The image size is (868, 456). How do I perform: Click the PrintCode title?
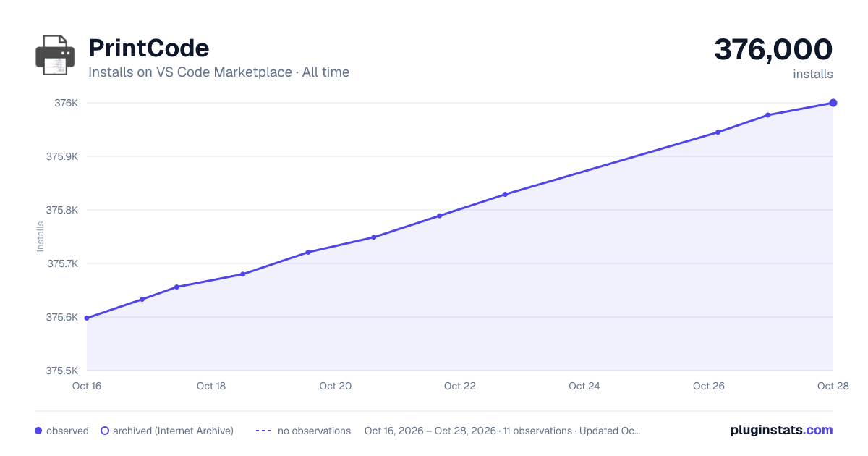(148, 48)
